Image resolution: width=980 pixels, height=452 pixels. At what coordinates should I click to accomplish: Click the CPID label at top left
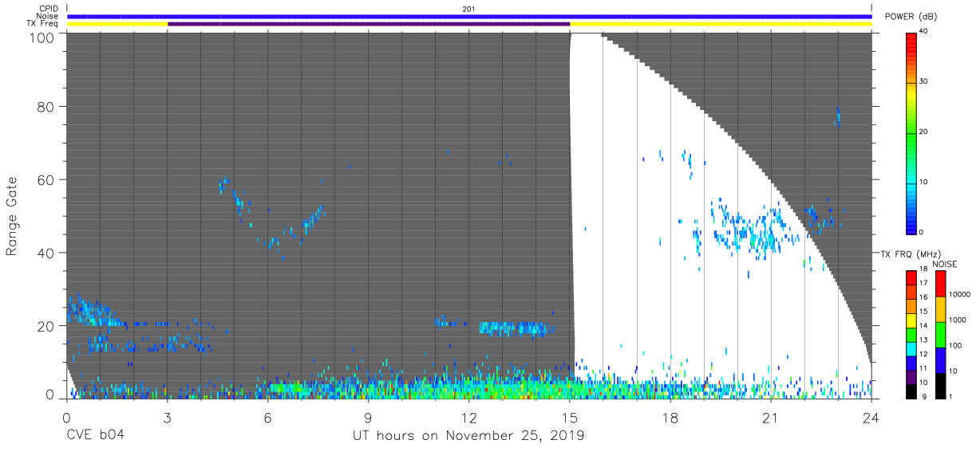tap(48, 8)
